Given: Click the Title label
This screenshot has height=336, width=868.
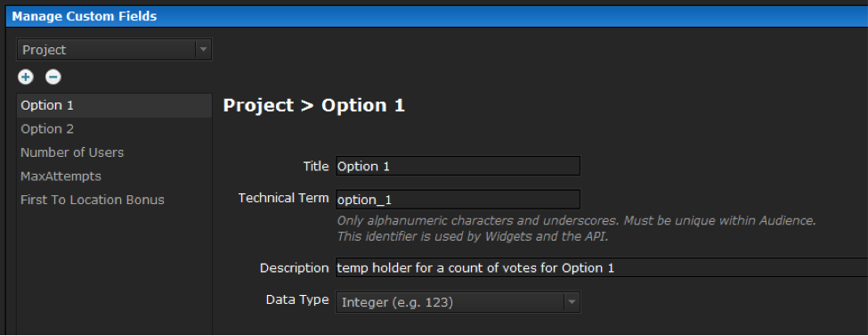Looking at the screenshot, I should (316, 166).
